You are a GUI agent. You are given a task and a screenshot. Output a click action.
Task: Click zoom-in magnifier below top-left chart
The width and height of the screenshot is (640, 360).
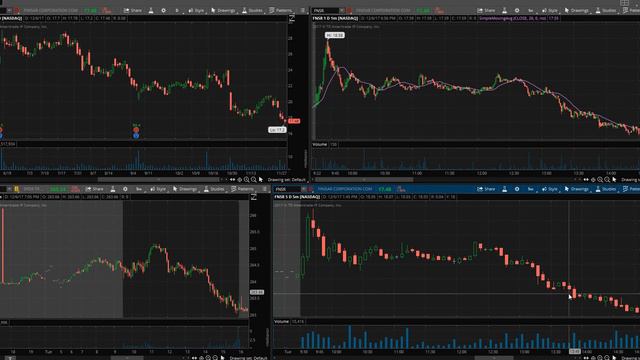click(x=247, y=180)
